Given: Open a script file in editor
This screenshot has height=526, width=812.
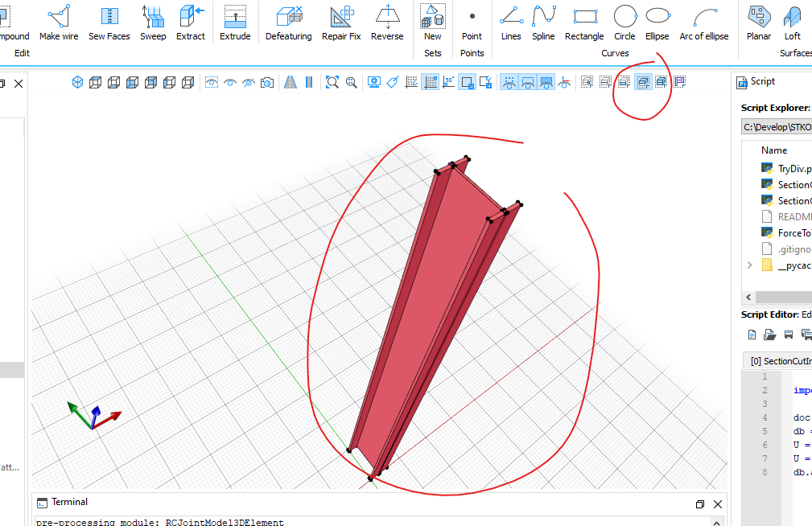Looking at the screenshot, I should point(770,335).
